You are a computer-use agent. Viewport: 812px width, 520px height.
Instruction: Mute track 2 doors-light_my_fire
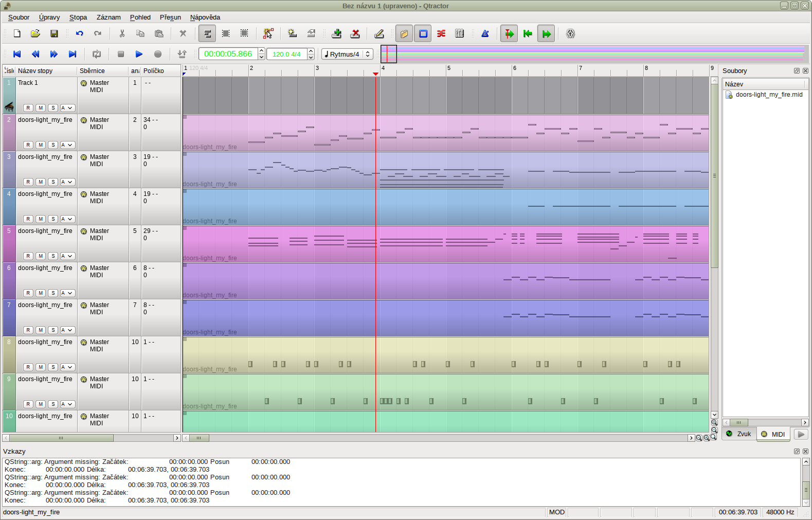coord(41,145)
